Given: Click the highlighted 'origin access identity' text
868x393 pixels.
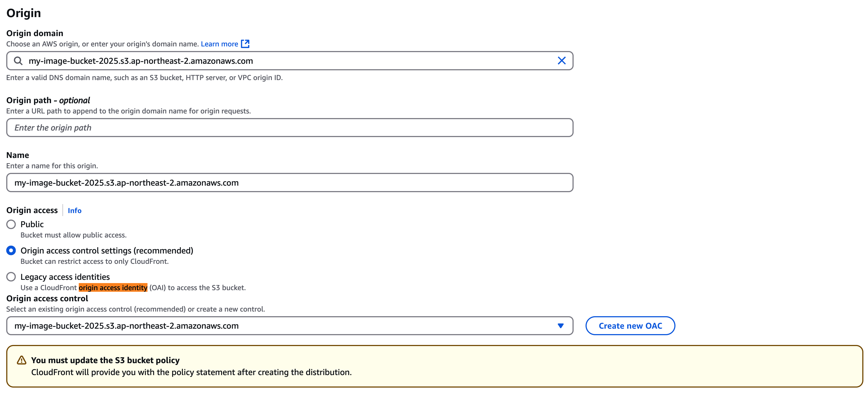Looking at the screenshot, I should point(113,288).
